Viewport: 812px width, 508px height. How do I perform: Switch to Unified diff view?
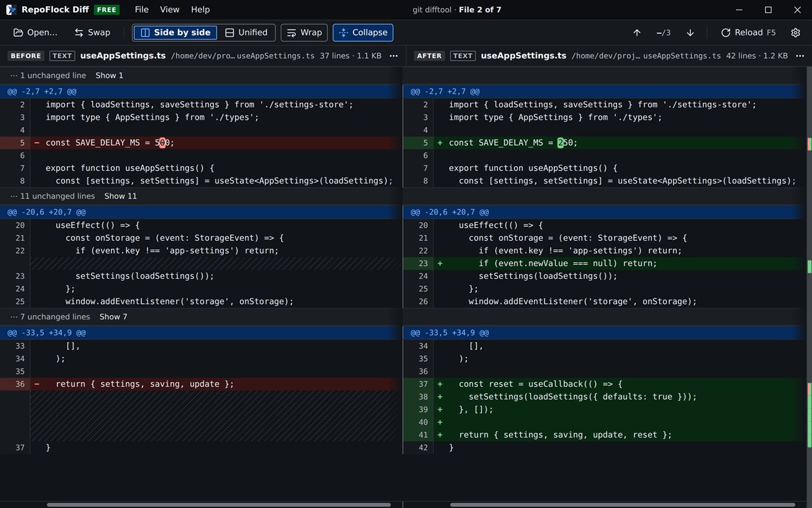246,32
